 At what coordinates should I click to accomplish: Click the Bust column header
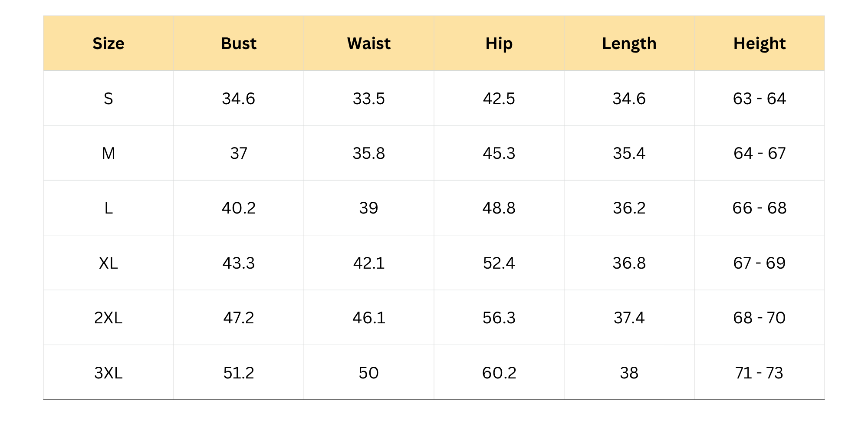(239, 43)
